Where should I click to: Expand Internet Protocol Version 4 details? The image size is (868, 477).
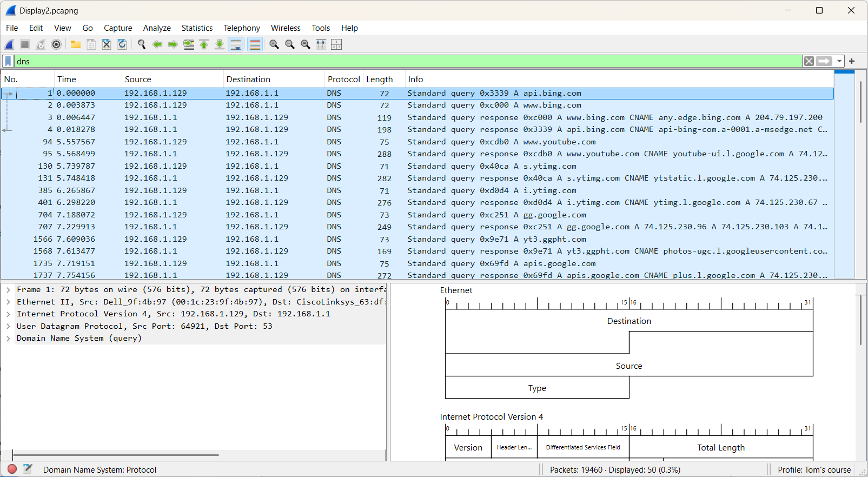[x=8, y=314]
